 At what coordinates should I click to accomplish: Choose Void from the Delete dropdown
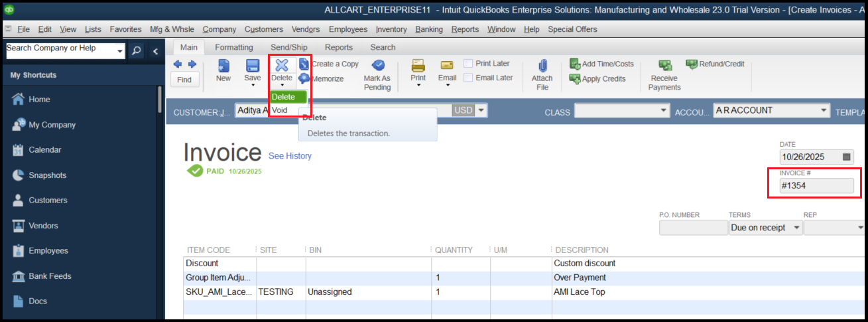click(x=280, y=110)
